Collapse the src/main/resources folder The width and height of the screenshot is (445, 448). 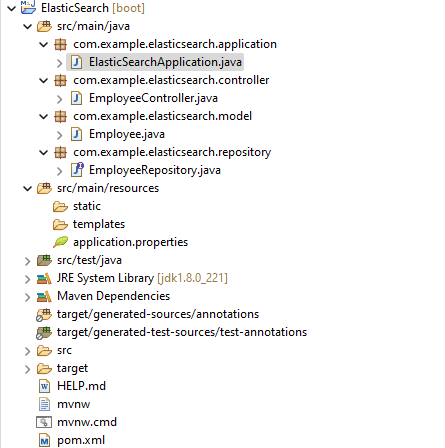(27, 188)
